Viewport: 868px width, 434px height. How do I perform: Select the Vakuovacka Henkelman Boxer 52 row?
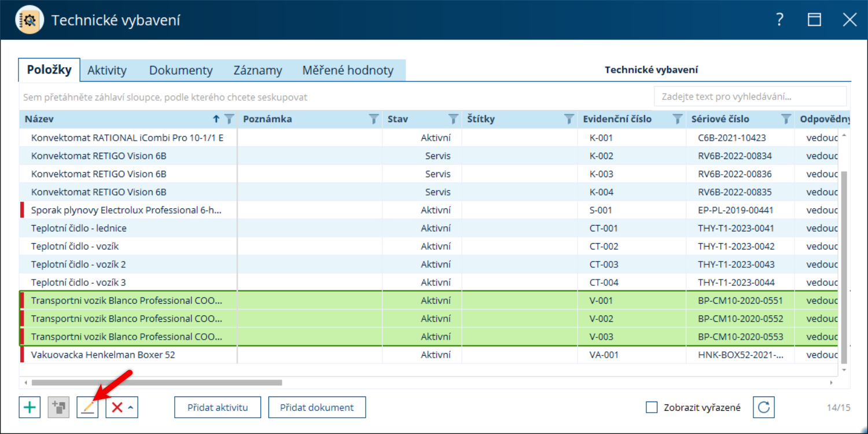429,355
